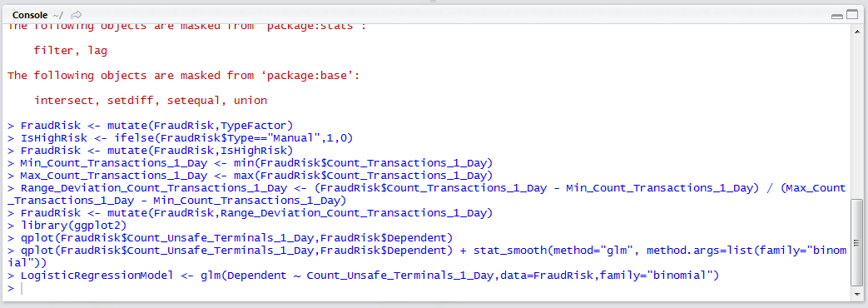
Task: Click the Min_Count_Transactions_1_Day assignment line
Action: pyautogui.click(x=250, y=163)
